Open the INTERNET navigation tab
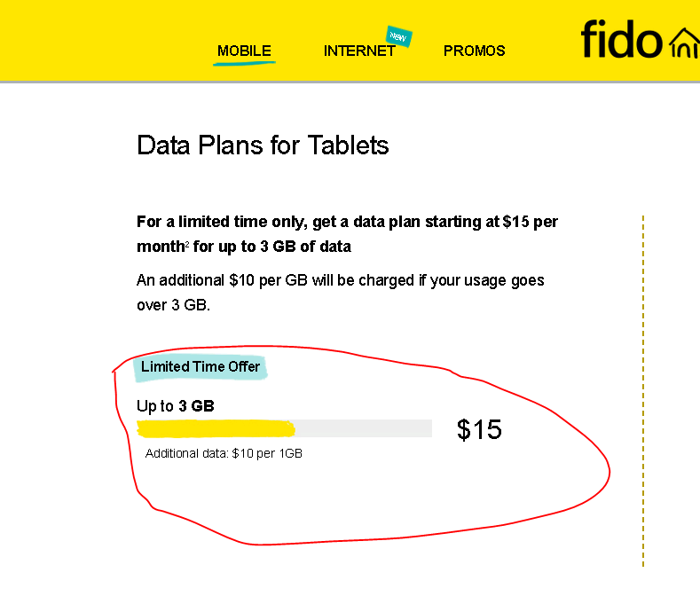Image resolution: width=700 pixels, height=596 pixels. coord(358,51)
